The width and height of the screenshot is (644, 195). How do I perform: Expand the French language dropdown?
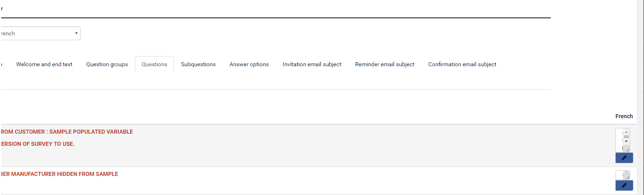pos(40,33)
